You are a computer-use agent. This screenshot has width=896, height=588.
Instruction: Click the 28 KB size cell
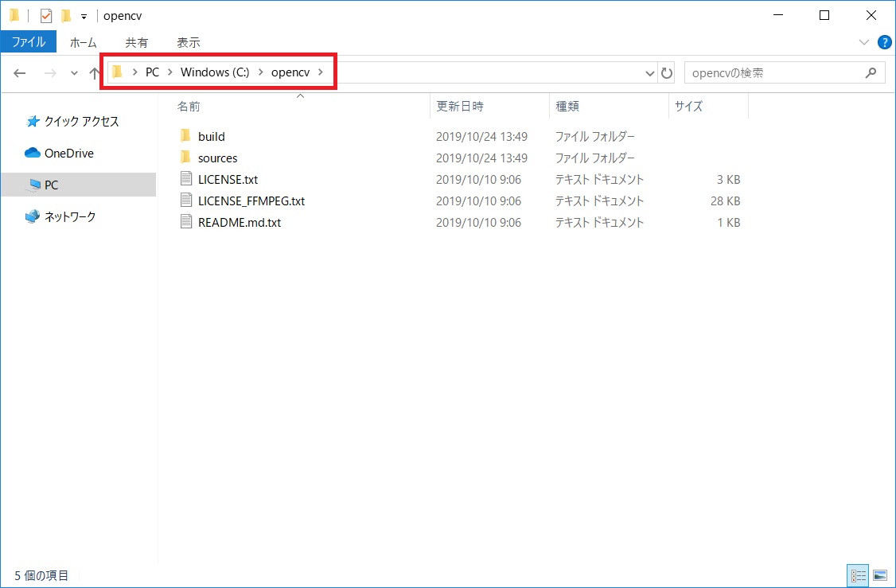pos(726,201)
